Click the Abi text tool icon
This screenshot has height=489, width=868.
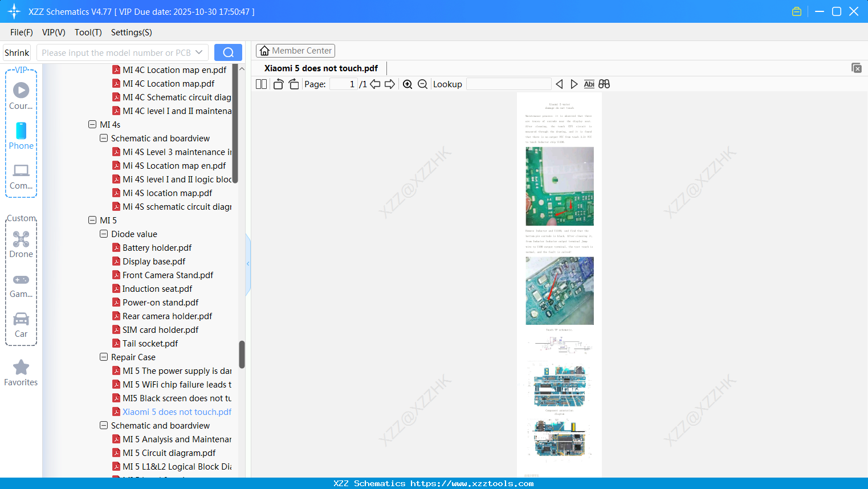[x=589, y=84]
